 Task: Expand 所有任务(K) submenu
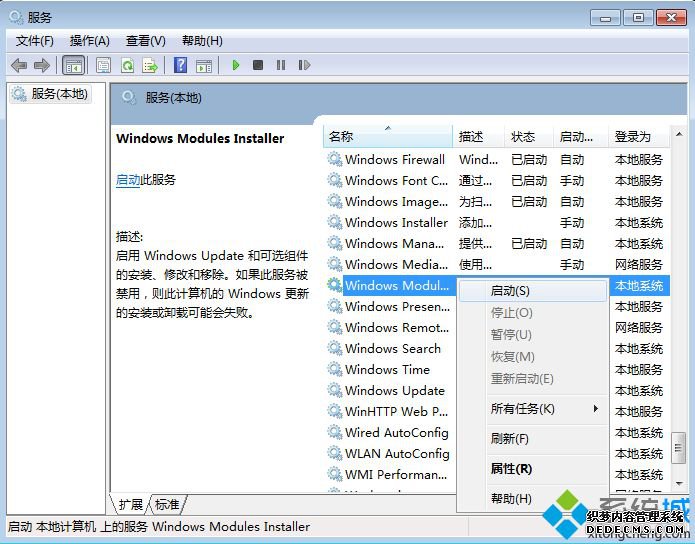[x=533, y=409]
